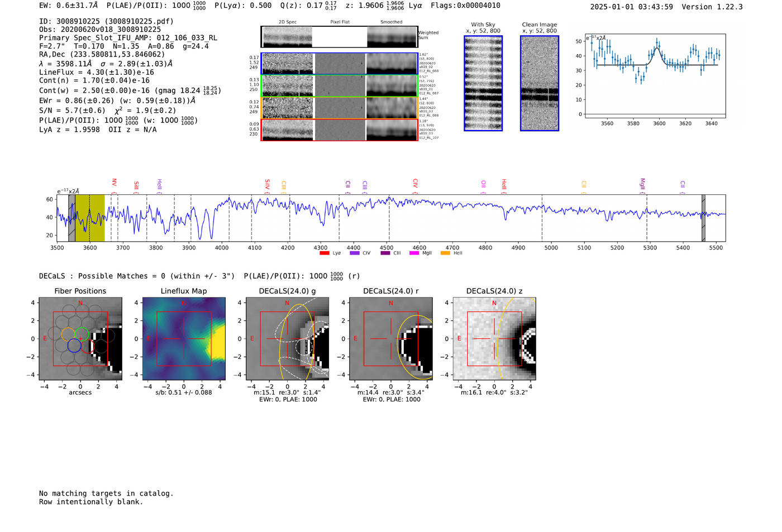Pick the orange HeII legend swatch
This screenshot has width=782, height=532.
(445, 253)
